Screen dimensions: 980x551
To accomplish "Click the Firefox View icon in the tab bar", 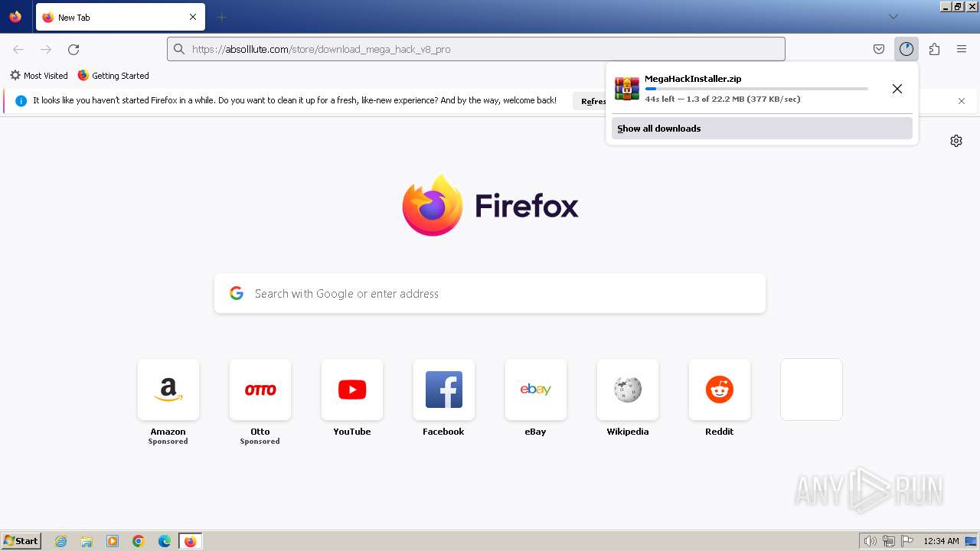I will (x=15, y=17).
